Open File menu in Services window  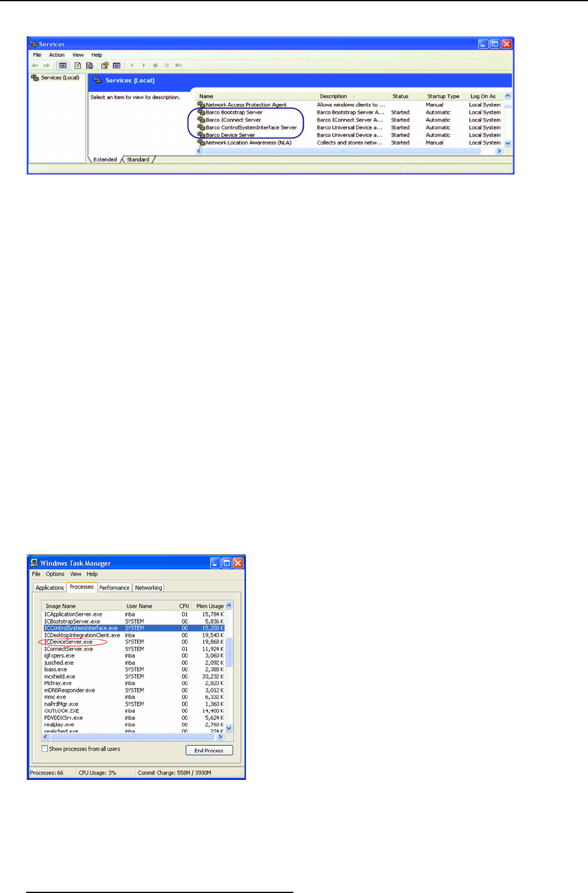(x=37, y=55)
